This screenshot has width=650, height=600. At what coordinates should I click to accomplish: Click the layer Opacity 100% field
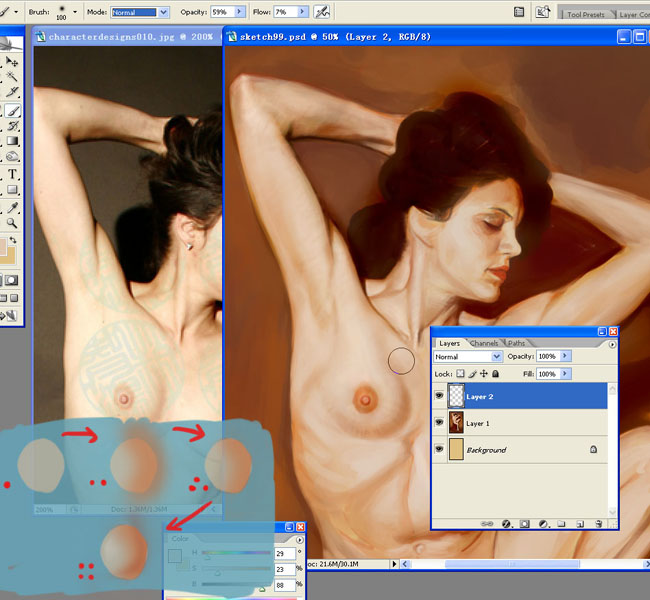(x=548, y=356)
